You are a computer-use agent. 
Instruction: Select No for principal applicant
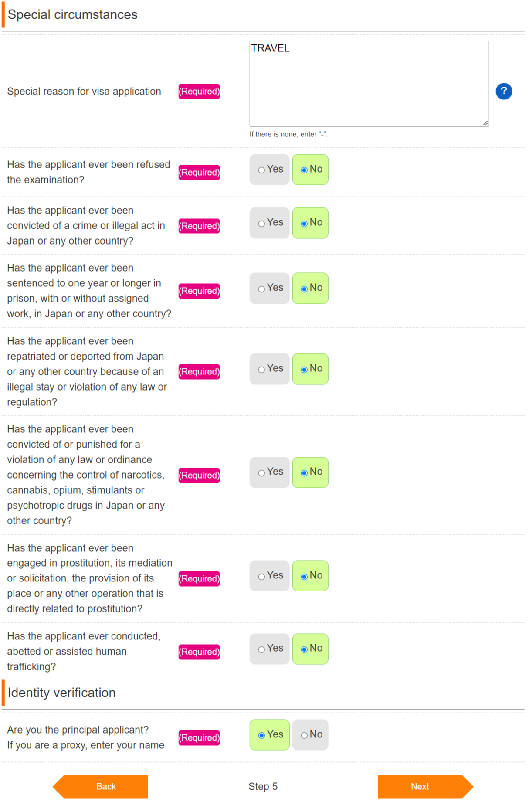click(310, 735)
